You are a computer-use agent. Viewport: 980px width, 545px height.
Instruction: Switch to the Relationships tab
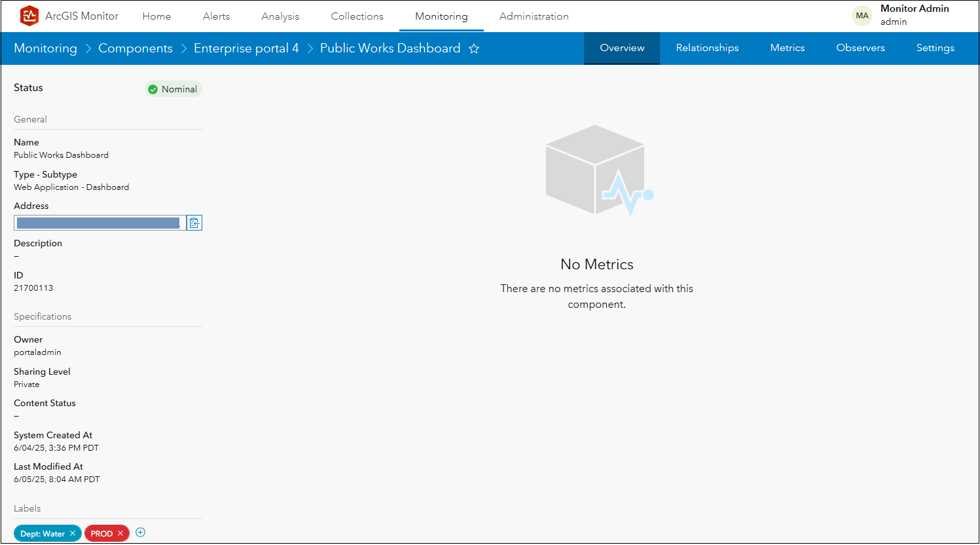[707, 48]
